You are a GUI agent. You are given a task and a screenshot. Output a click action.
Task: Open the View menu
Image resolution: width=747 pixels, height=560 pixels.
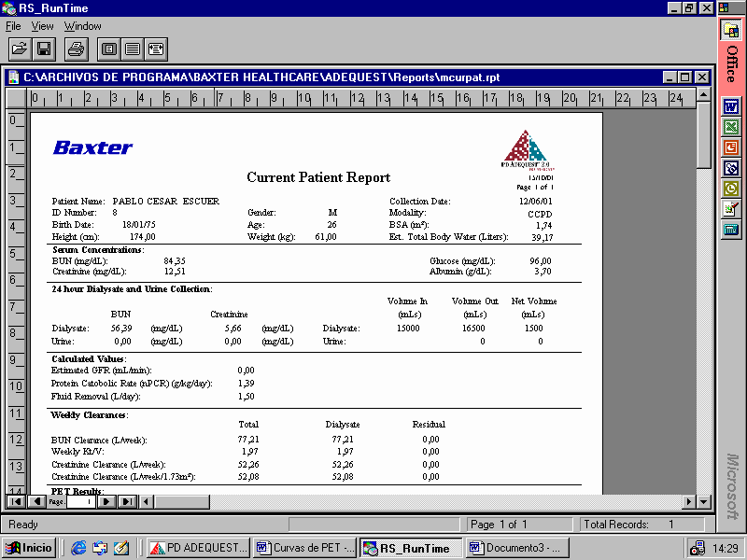pyautogui.click(x=43, y=26)
